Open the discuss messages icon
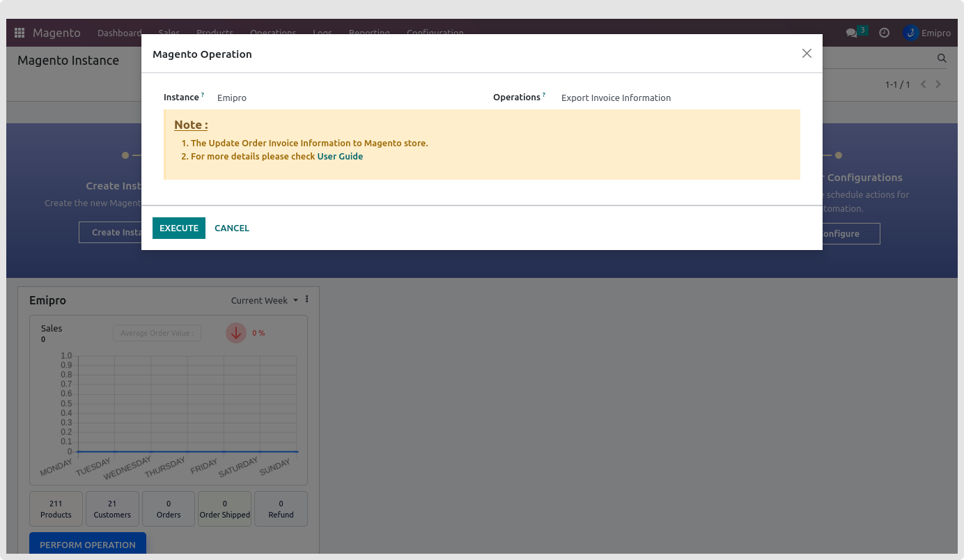 click(851, 33)
